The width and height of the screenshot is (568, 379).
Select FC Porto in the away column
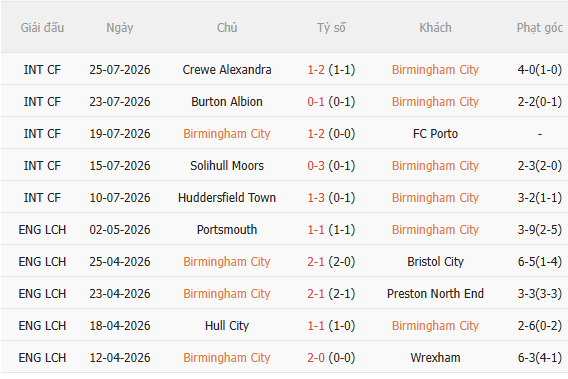[x=435, y=134]
